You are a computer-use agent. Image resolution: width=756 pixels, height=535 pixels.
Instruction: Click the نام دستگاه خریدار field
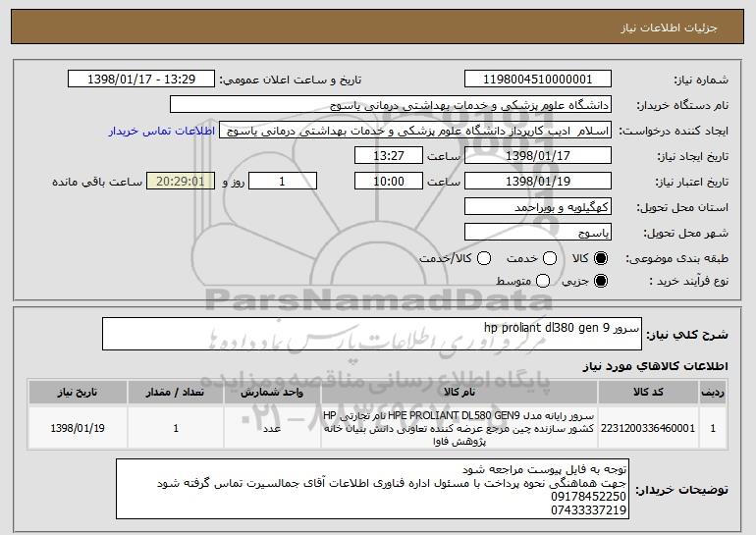point(391,104)
